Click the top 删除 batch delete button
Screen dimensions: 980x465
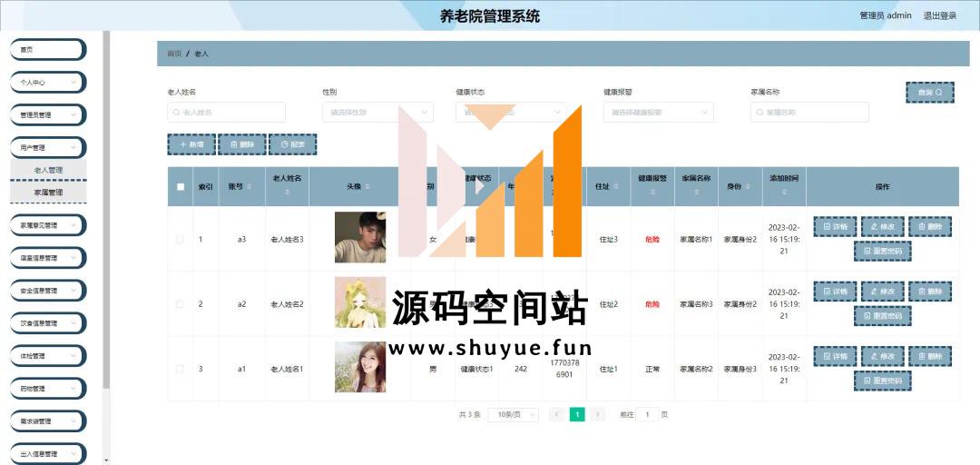[242, 143]
